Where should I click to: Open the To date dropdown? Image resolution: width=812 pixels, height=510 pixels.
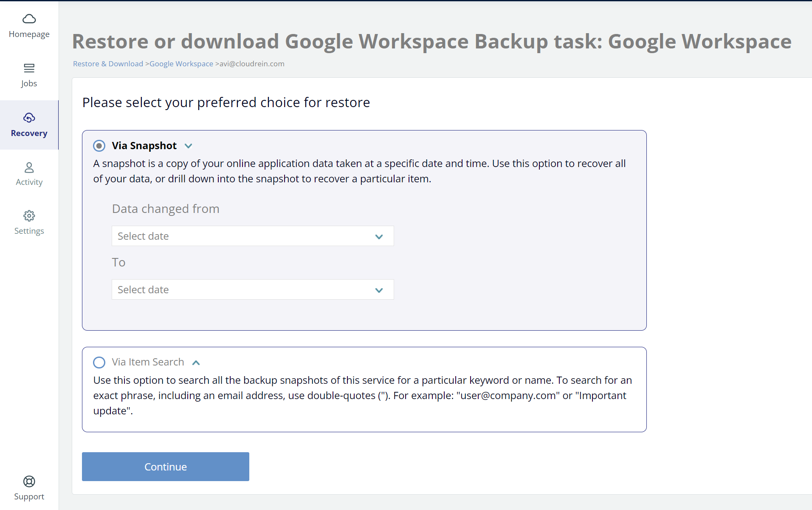[253, 289]
